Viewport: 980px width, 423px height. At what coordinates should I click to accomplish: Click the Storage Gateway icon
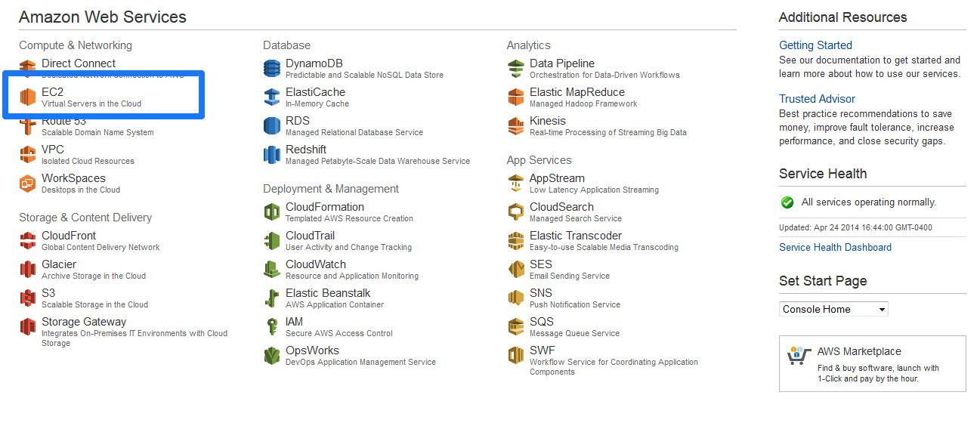[x=28, y=327]
